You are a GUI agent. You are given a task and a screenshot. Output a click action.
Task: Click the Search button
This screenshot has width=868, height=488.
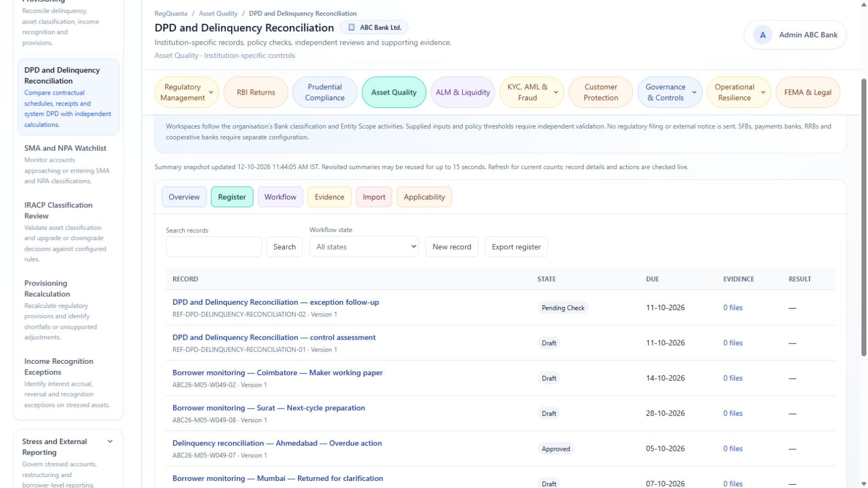point(284,247)
